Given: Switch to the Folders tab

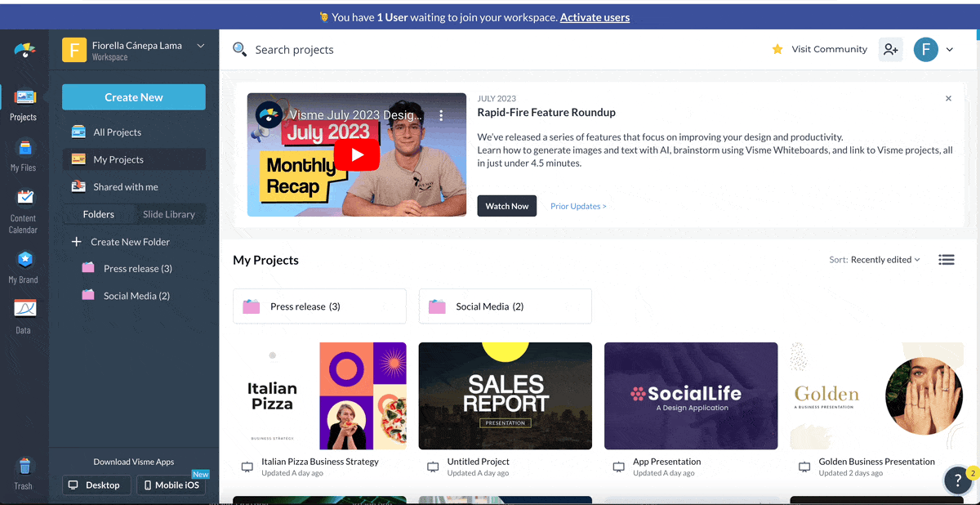Looking at the screenshot, I should point(99,214).
